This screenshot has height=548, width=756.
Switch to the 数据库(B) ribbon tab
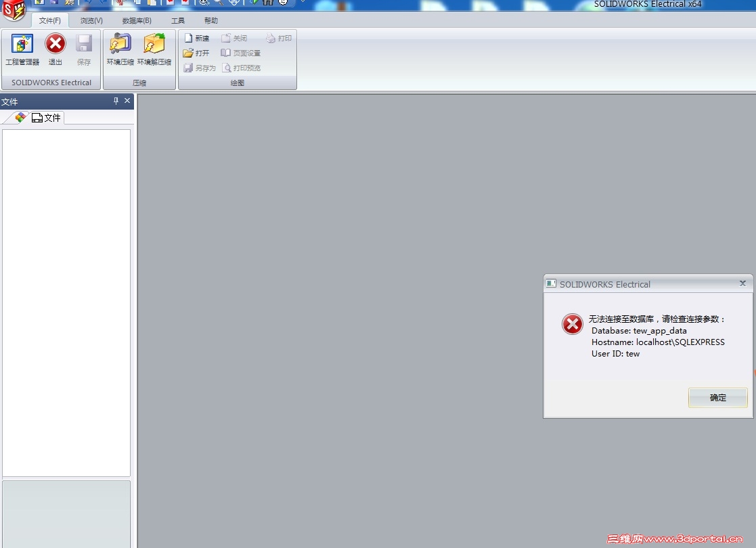pyautogui.click(x=137, y=21)
